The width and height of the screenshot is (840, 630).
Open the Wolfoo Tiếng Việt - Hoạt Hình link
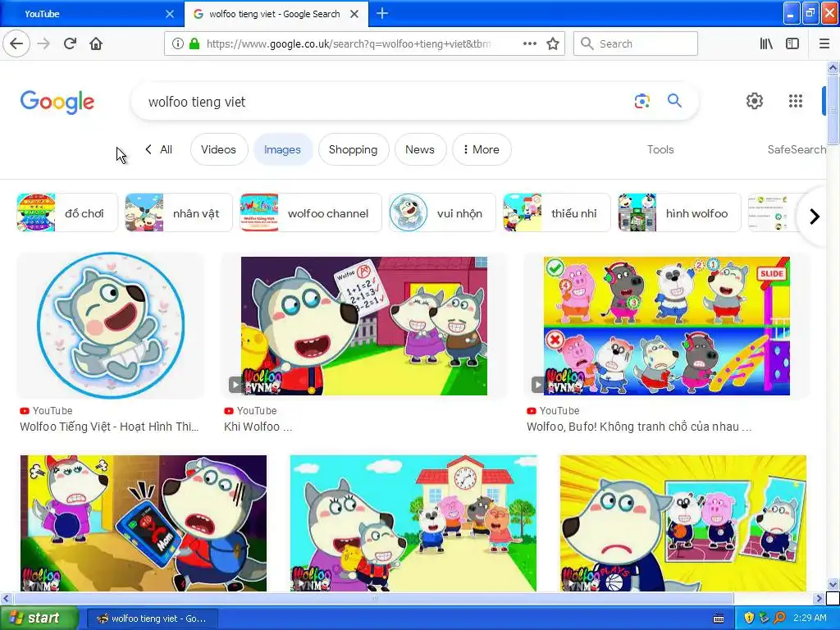(x=109, y=427)
